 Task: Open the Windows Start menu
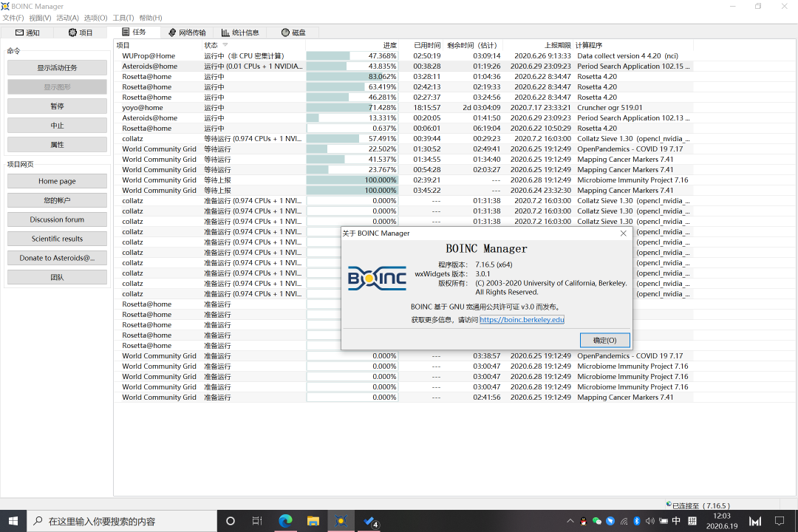[x=13, y=521]
